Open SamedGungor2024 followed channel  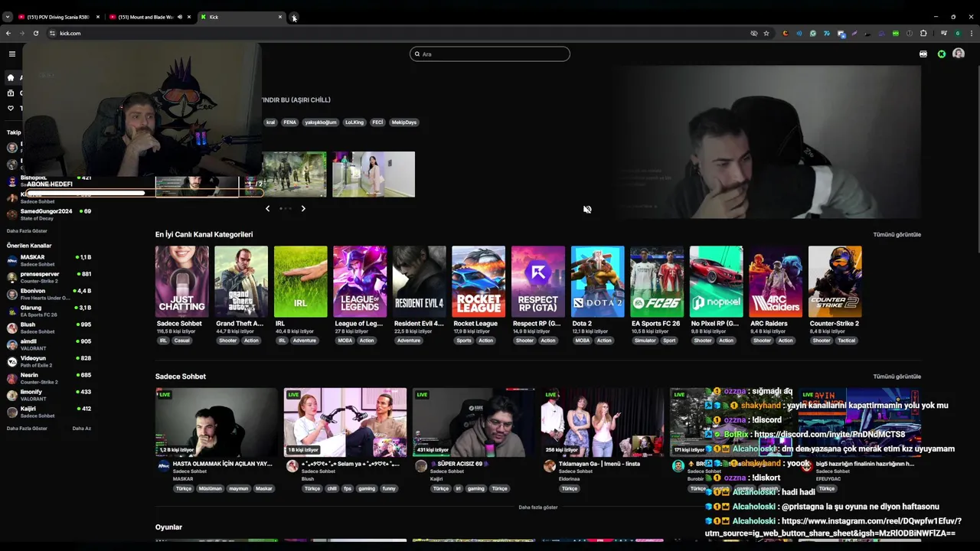pos(49,214)
